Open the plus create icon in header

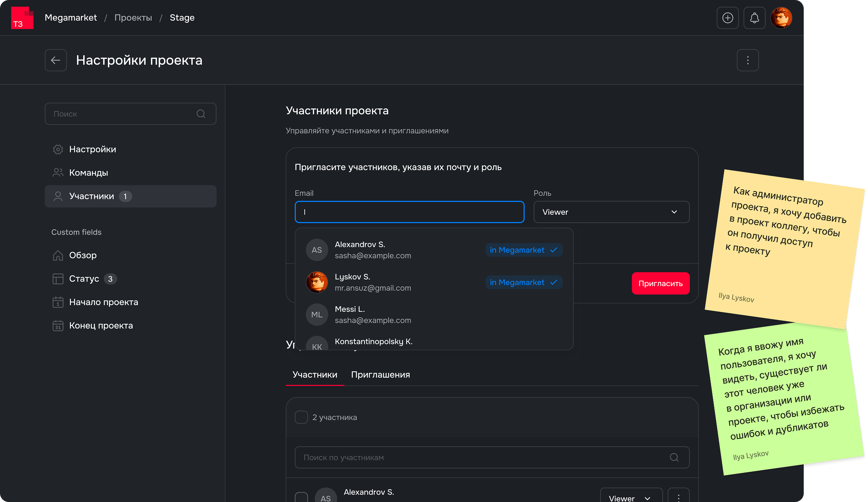728,18
